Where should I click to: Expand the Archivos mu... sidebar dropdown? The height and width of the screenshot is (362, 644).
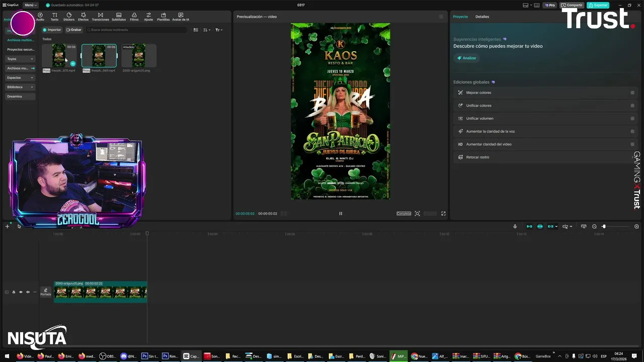point(20,68)
